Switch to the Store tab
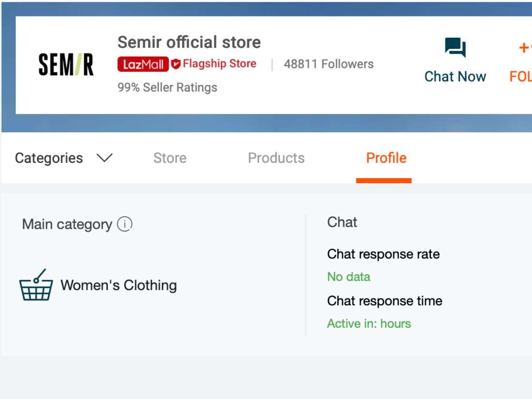Viewport: 532px width, 399px height. pyautogui.click(x=170, y=158)
